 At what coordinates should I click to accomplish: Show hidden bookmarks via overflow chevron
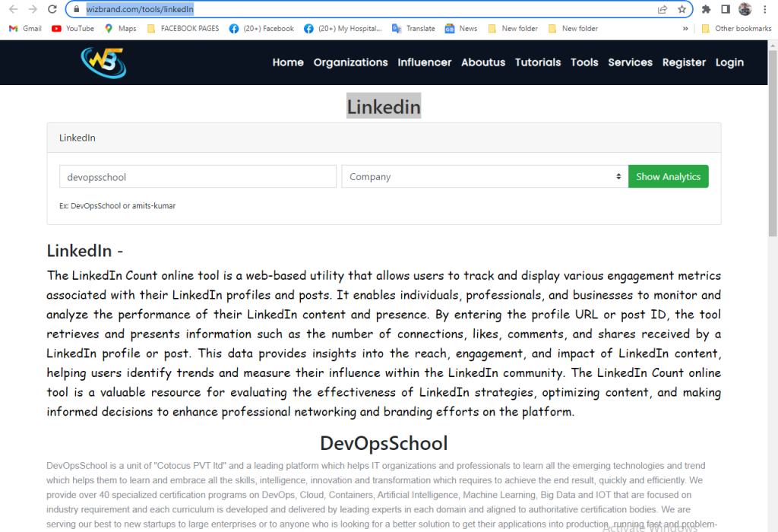pyautogui.click(x=685, y=28)
